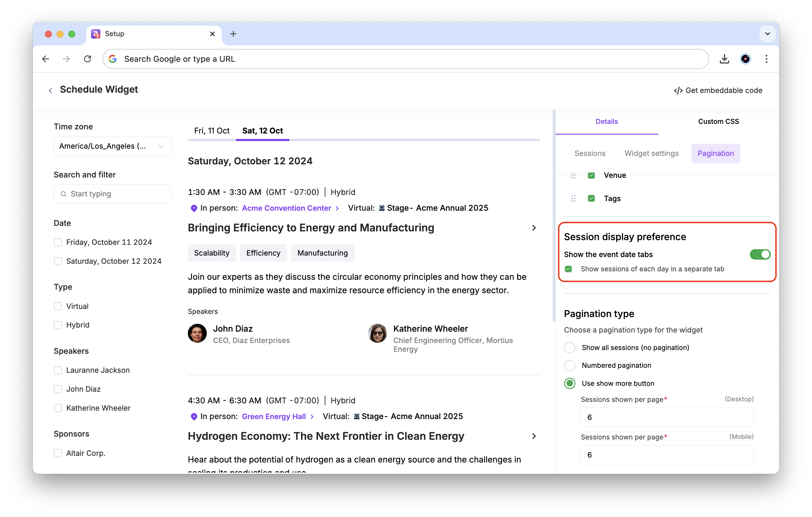812x517 pixels.
Task: Switch to the Custom CSS tab
Action: [718, 121]
